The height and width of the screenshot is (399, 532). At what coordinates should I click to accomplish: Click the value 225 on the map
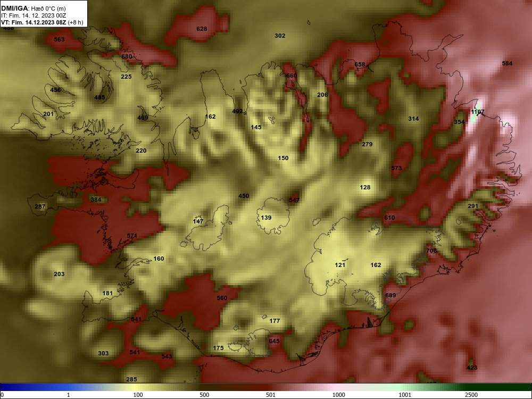(126, 77)
